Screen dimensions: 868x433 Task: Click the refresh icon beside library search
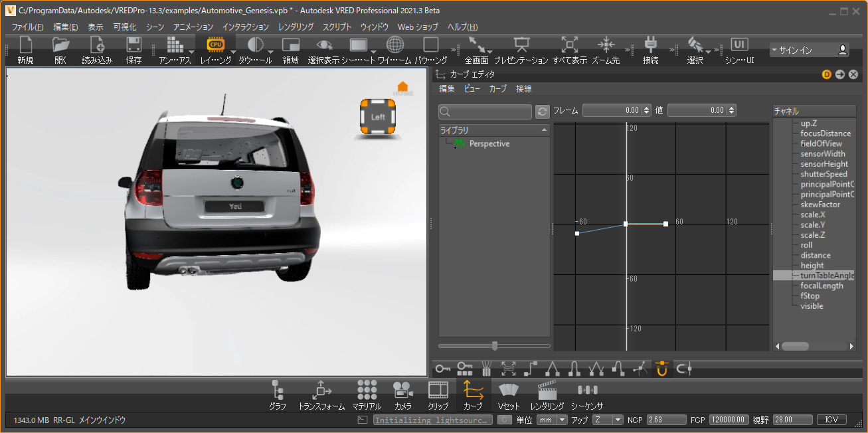click(543, 112)
